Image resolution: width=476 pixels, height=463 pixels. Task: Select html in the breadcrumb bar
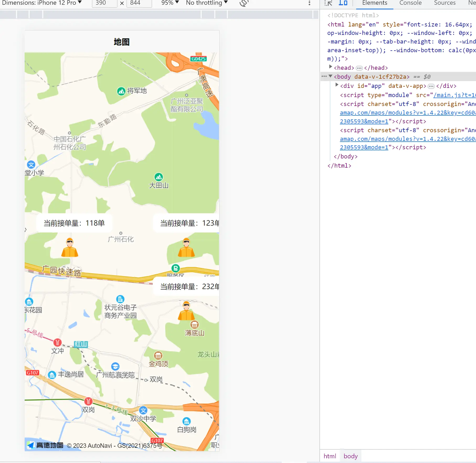(330, 456)
